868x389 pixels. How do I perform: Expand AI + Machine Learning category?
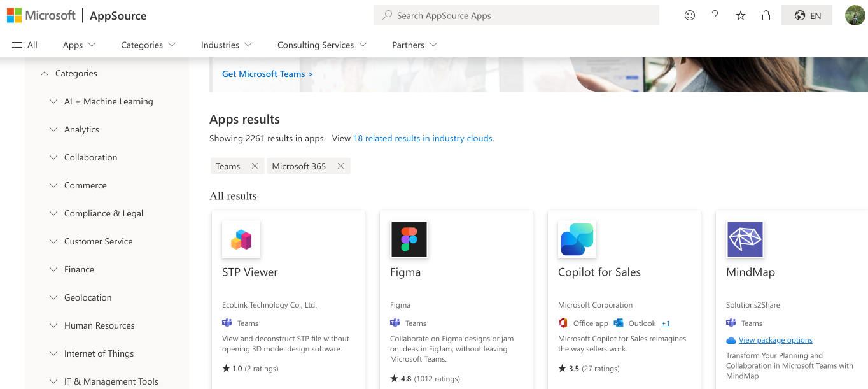coord(53,102)
